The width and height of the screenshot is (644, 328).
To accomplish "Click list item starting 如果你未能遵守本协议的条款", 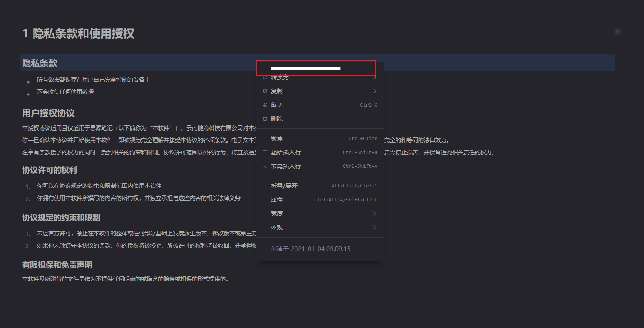I will [x=146, y=245].
